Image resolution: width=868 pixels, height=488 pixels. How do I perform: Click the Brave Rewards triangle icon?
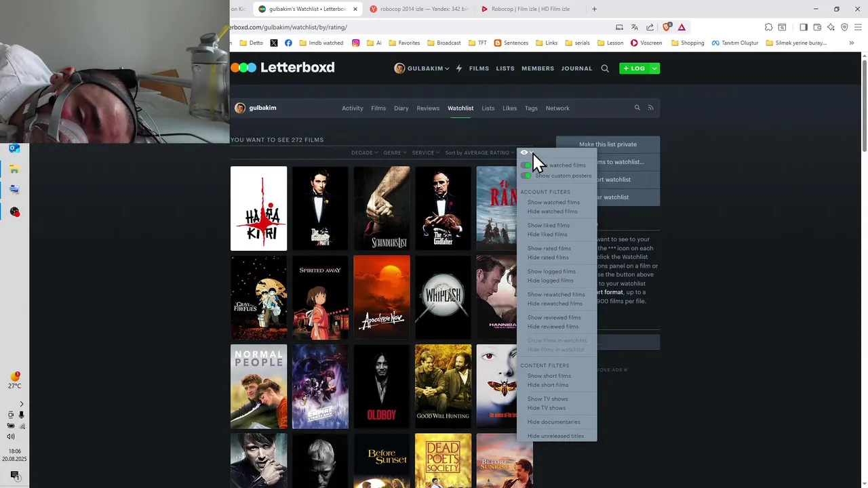(682, 27)
